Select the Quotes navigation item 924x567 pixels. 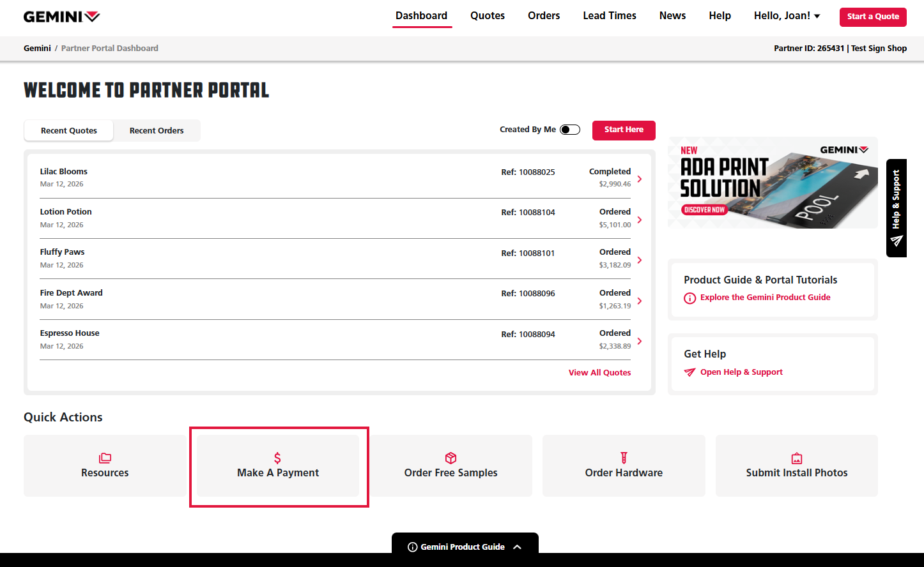tap(488, 16)
